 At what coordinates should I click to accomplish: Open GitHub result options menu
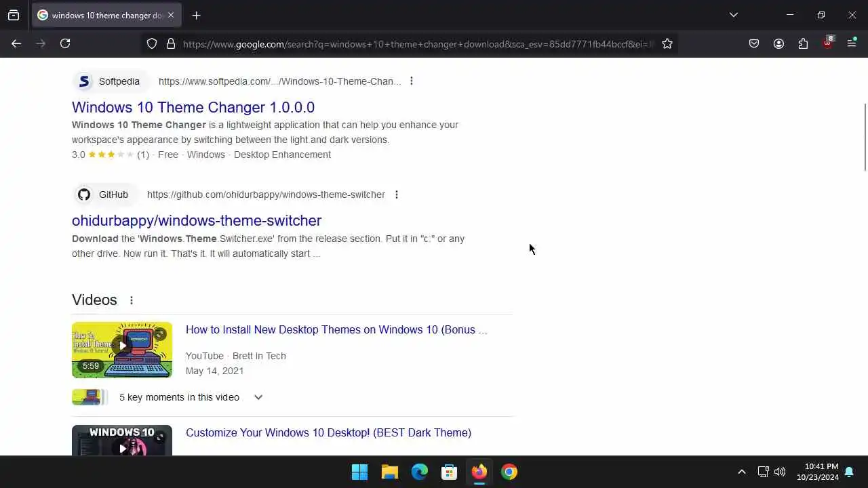point(396,195)
